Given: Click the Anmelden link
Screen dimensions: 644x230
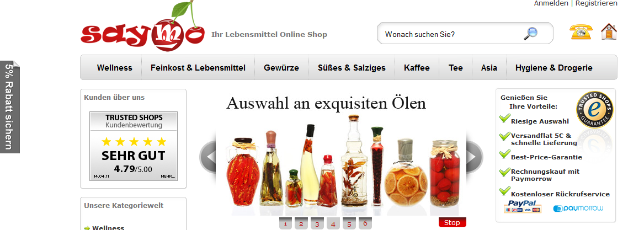Looking at the screenshot, I should (551, 3).
